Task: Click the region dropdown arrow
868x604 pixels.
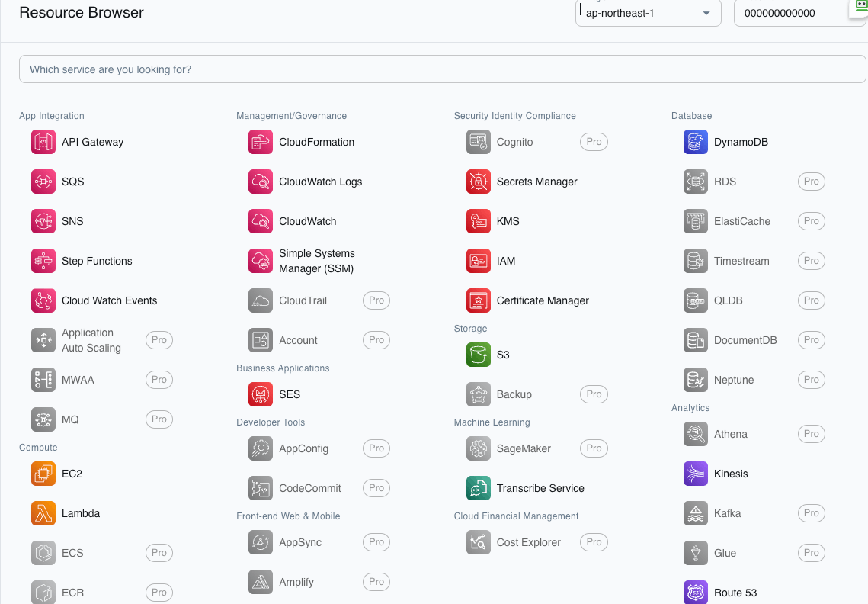Action: 706,13
